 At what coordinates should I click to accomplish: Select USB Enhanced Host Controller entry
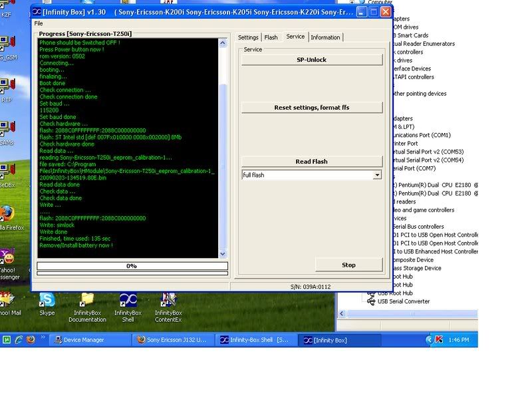click(x=436, y=251)
